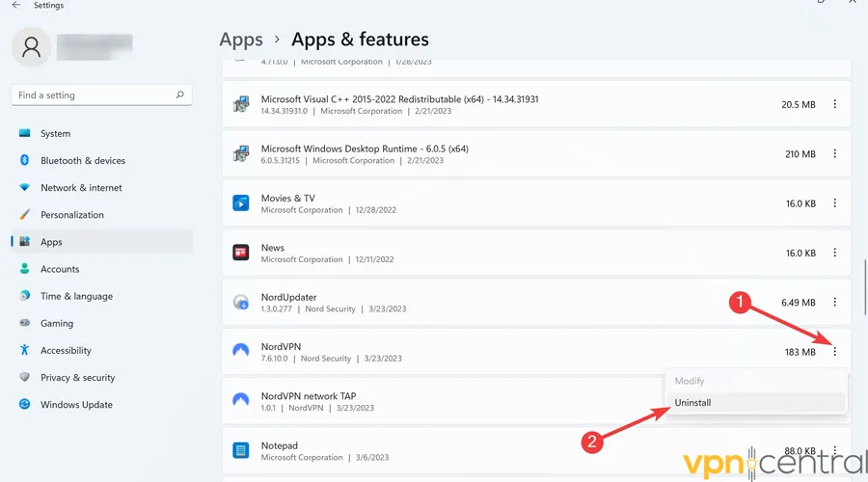Click the NordVPN app icon
Screen dimensions: 868x482
pyautogui.click(x=241, y=350)
